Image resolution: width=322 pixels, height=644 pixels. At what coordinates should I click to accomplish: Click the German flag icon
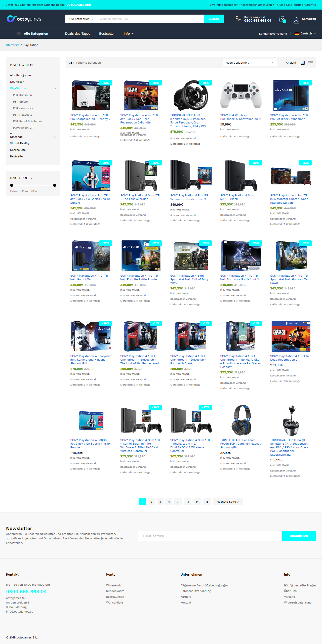(x=297, y=34)
